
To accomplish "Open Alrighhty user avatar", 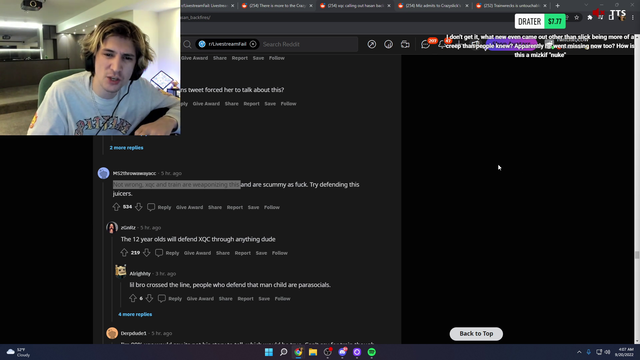I will tap(120, 271).
